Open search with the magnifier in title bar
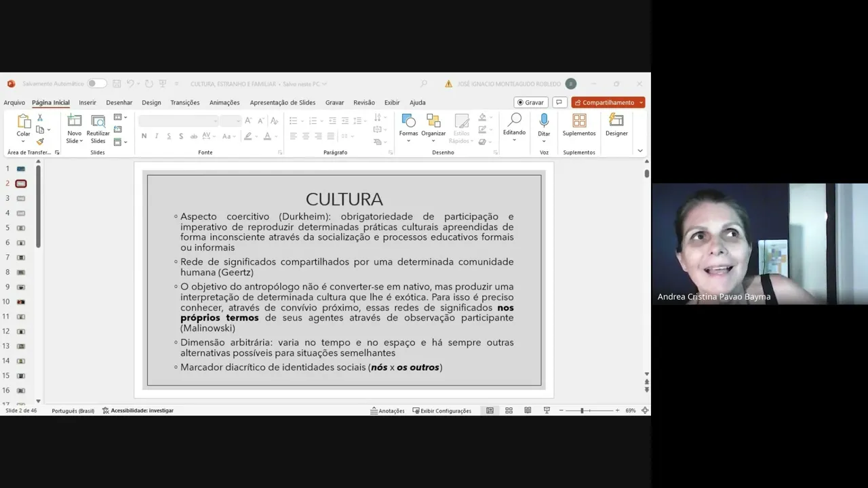The width and height of the screenshot is (868, 488). tap(424, 84)
